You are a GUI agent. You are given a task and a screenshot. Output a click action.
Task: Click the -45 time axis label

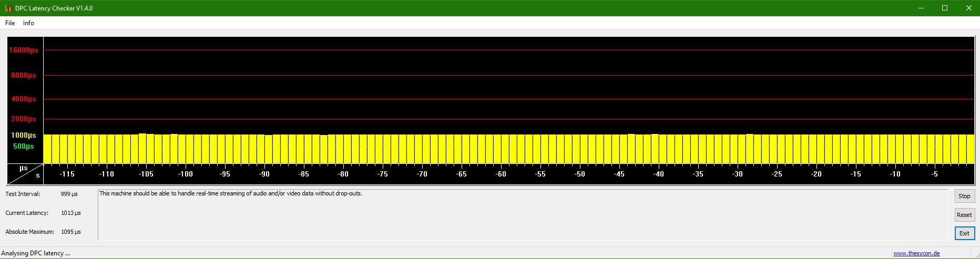point(619,174)
